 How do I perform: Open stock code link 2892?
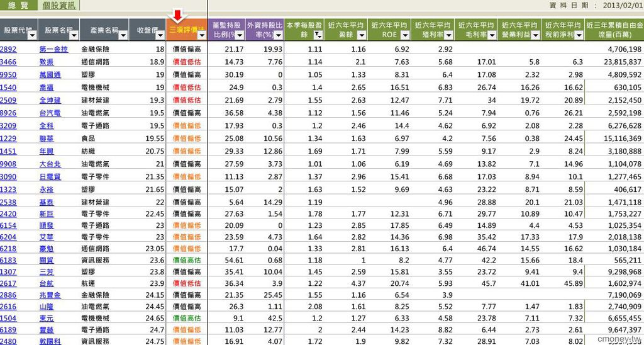pos(8,49)
